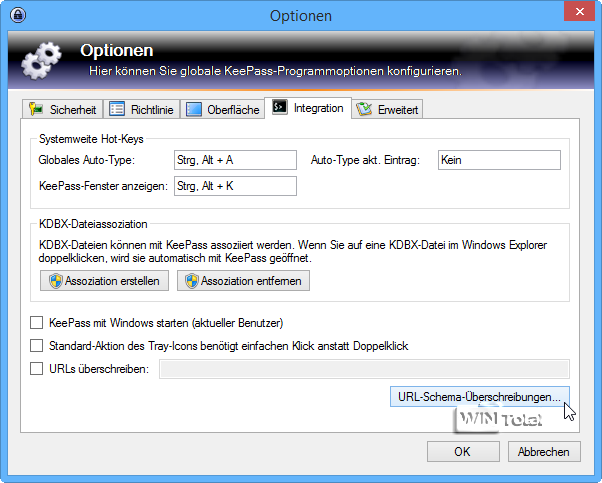Open the Integration tab
This screenshot has height=483, width=602.
pyautogui.click(x=308, y=108)
